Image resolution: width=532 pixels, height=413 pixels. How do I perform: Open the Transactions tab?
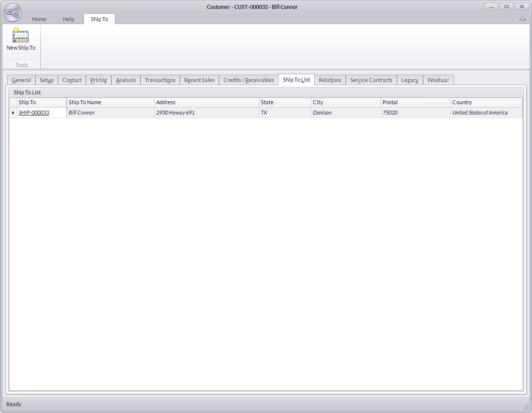pyautogui.click(x=160, y=80)
